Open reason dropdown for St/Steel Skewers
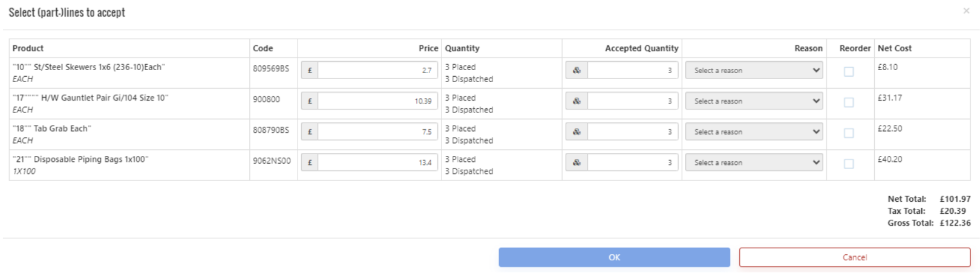The image size is (980, 273). click(754, 71)
